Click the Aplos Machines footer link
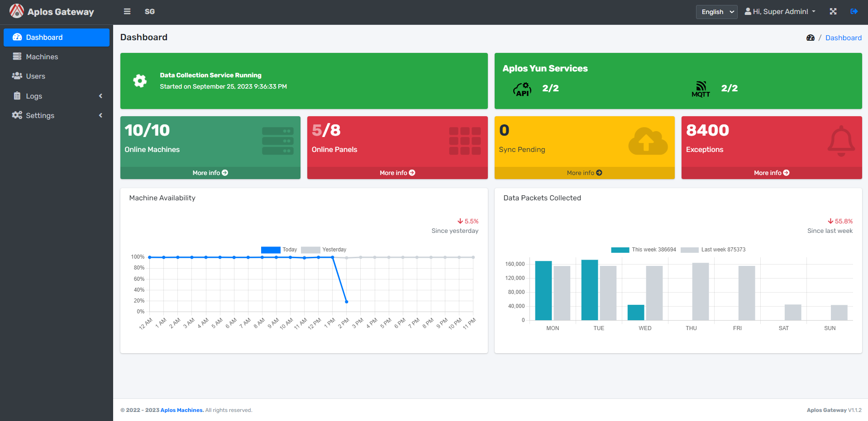Image resolution: width=868 pixels, height=421 pixels. [x=182, y=410]
